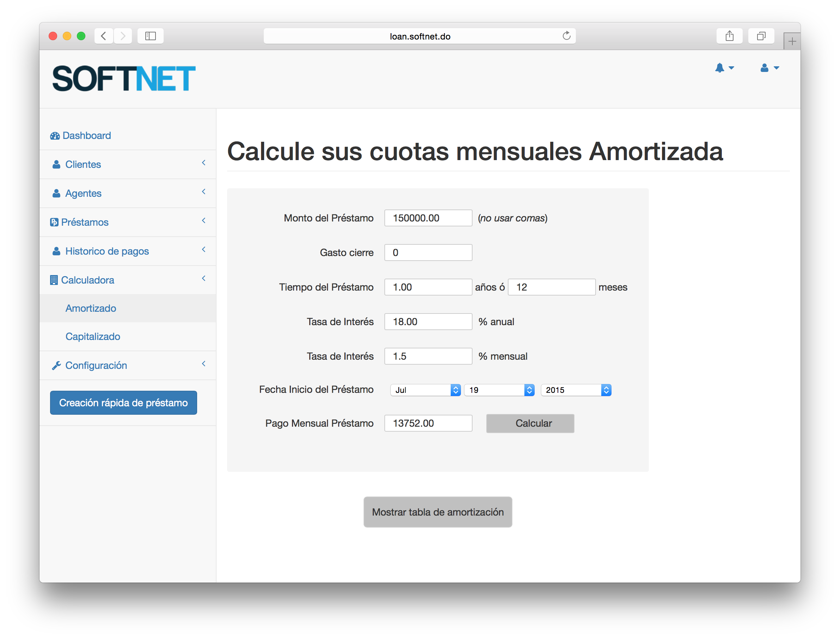
Task: Select Capitalizado calculator submenu item
Action: point(93,336)
